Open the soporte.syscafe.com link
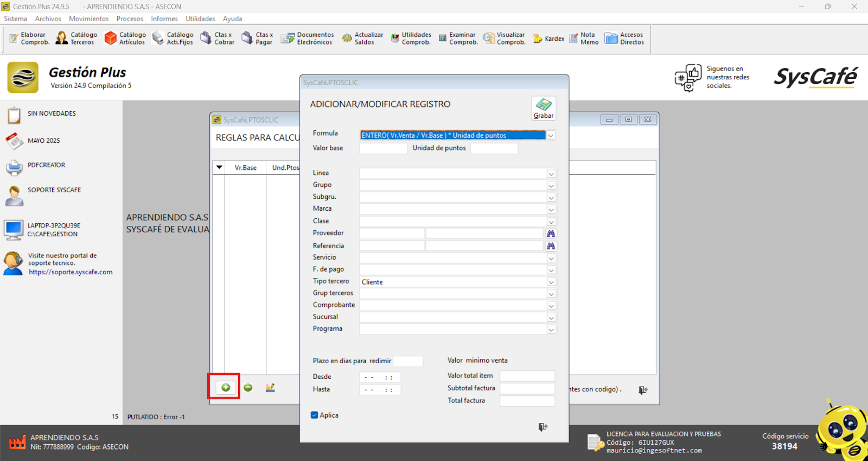The width and height of the screenshot is (868, 461). tap(71, 272)
